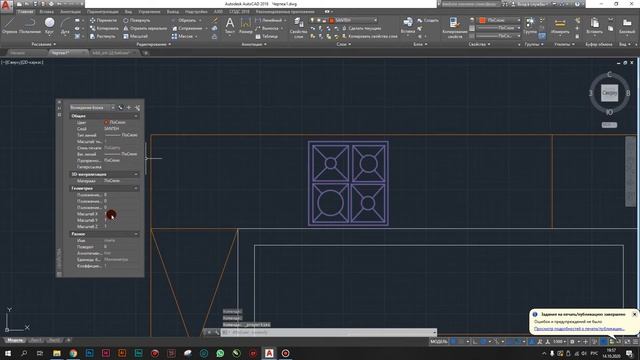Click the Leader (Выноска) button

pyautogui.click(x=267, y=28)
